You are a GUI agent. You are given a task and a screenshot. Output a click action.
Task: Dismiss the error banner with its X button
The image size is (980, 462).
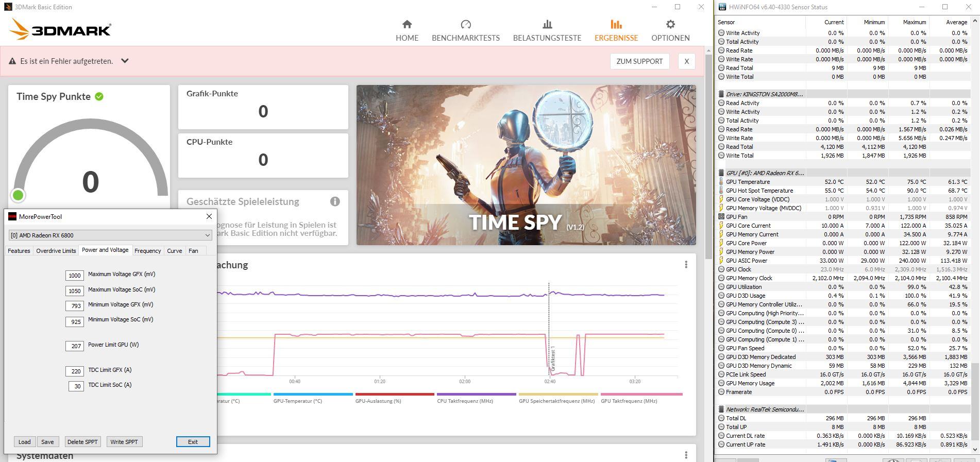tap(686, 61)
